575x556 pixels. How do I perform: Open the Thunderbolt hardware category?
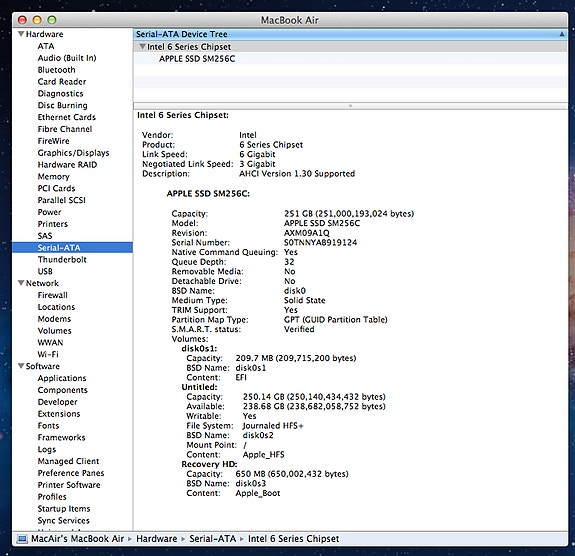click(x=62, y=259)
